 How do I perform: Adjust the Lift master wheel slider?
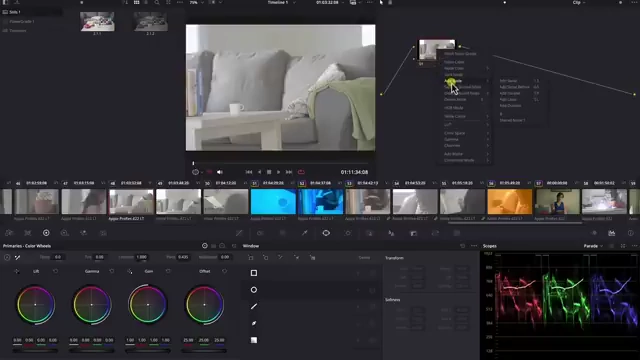[x=35, y=350]
